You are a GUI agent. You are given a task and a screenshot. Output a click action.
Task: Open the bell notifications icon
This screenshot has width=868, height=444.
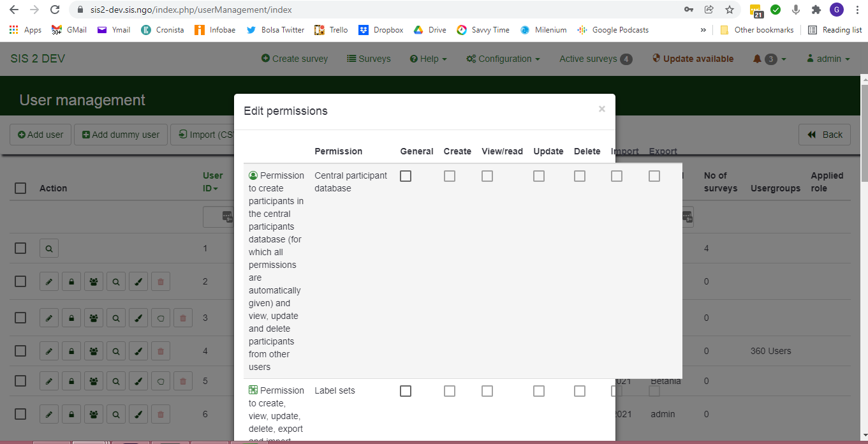pos(758,59)
